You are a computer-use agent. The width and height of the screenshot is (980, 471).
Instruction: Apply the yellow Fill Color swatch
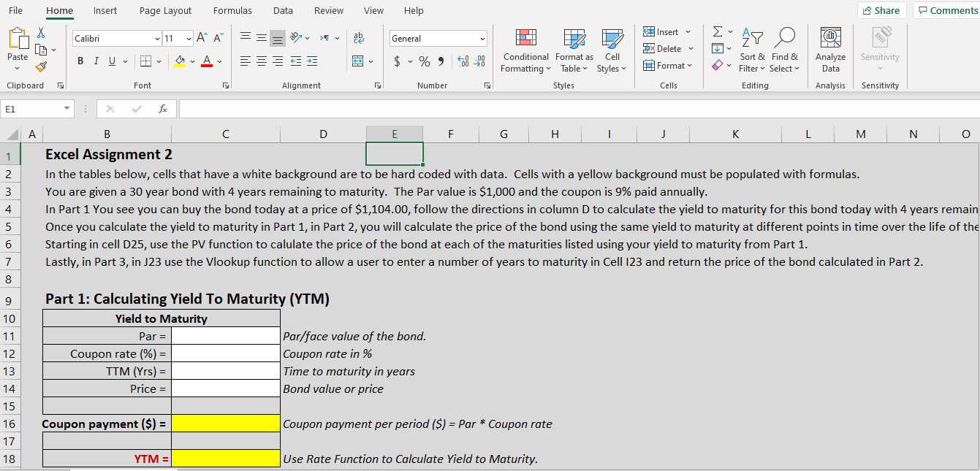179,61
